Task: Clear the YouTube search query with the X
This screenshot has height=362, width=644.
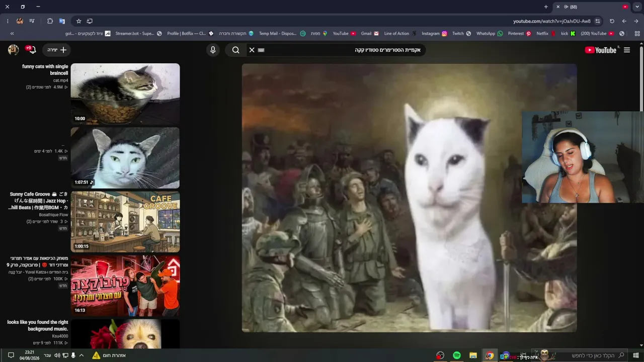Action: (x=252, y=50)
